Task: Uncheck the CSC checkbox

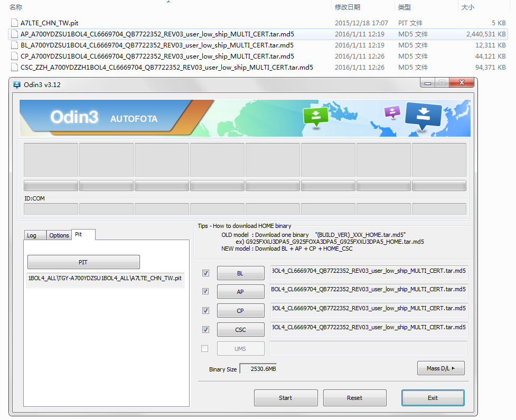Action: (x=205, y=330)
